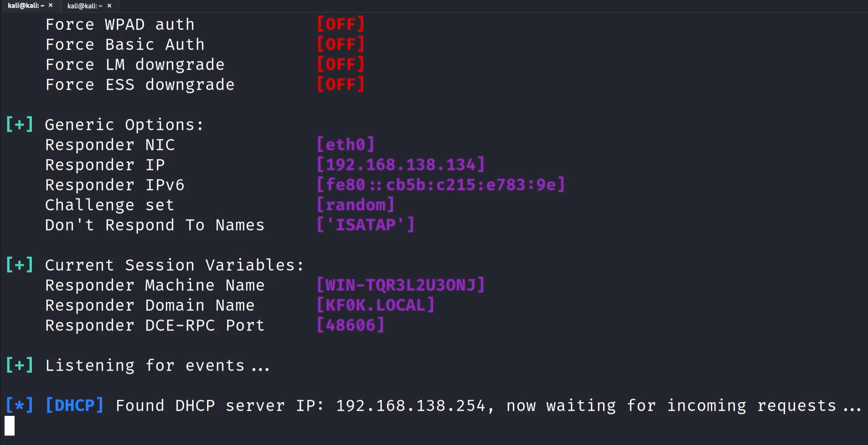This screenshot has height=445, width=868.
Task: Click the Responder IPv6 address value
Action: (440, 185)
